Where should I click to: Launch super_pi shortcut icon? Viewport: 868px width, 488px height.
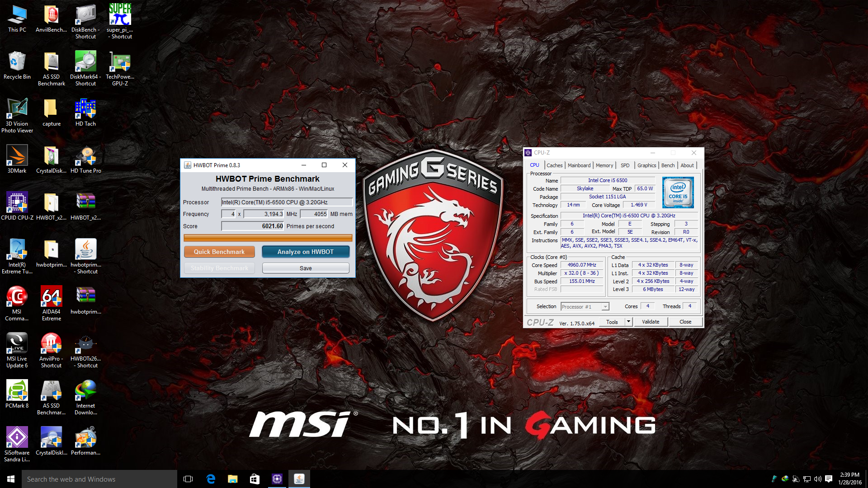click(120, 22)
